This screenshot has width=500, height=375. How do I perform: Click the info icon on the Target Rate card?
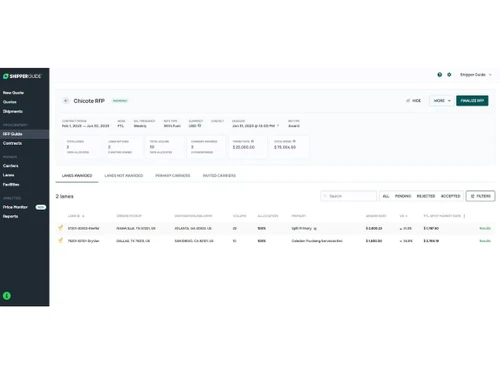click(252, 141)
